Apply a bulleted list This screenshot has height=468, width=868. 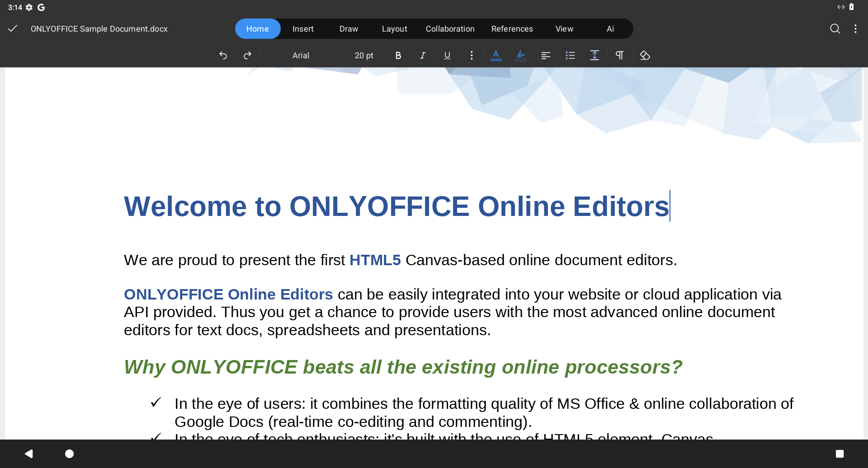pyautogui.click(x=570, y=55)
